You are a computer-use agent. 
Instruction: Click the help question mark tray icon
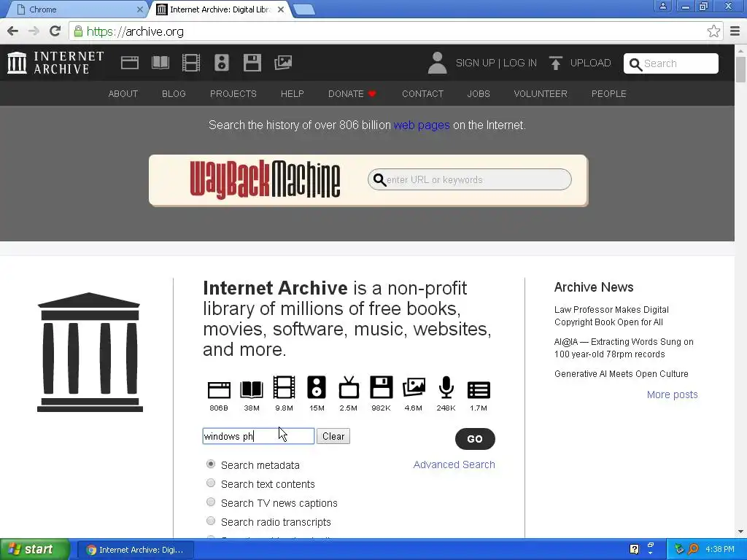click(x=634, y=549)
